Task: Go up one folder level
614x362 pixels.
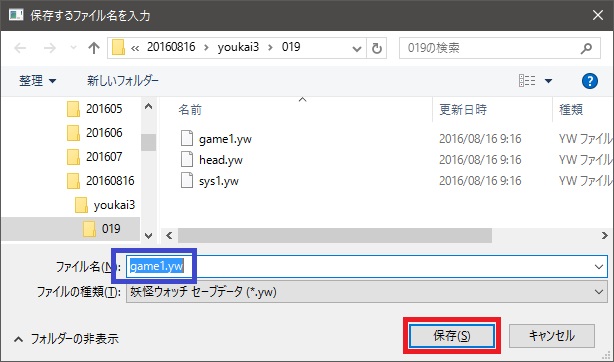Action: (x=94, y=48)
